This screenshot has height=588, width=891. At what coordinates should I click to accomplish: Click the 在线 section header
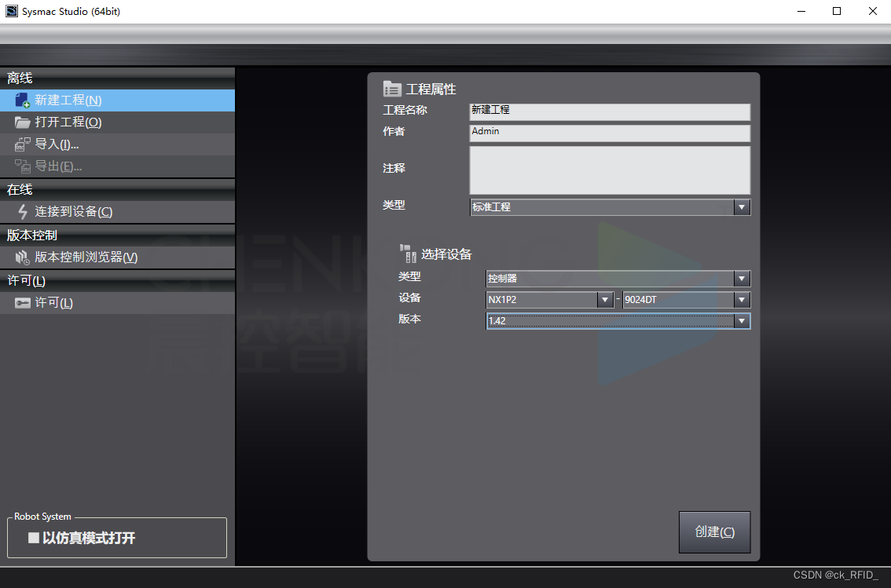pos(117,189)
